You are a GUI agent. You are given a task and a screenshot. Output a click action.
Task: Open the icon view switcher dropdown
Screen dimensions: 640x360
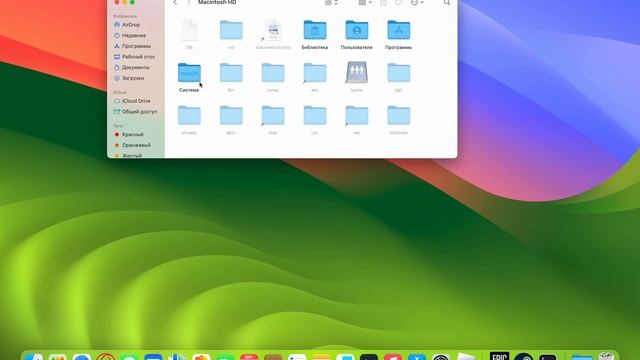click(331, 2)
